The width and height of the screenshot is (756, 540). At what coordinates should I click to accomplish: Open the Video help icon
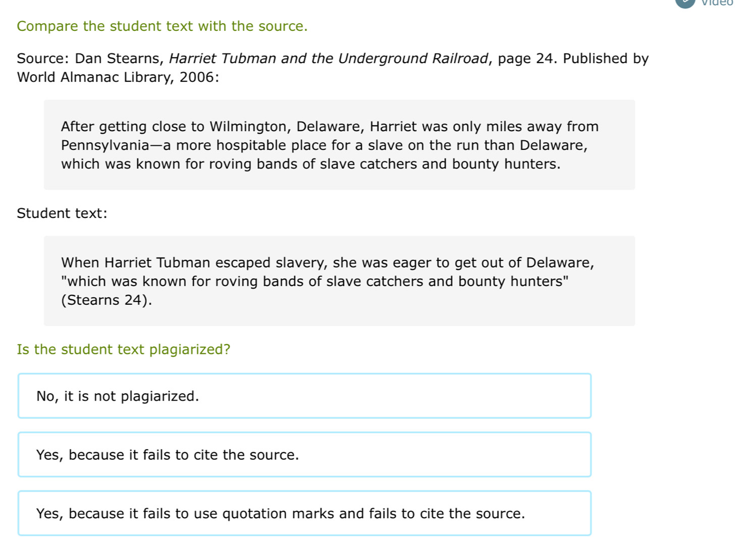pyautogui.click(x=685, y=3)
